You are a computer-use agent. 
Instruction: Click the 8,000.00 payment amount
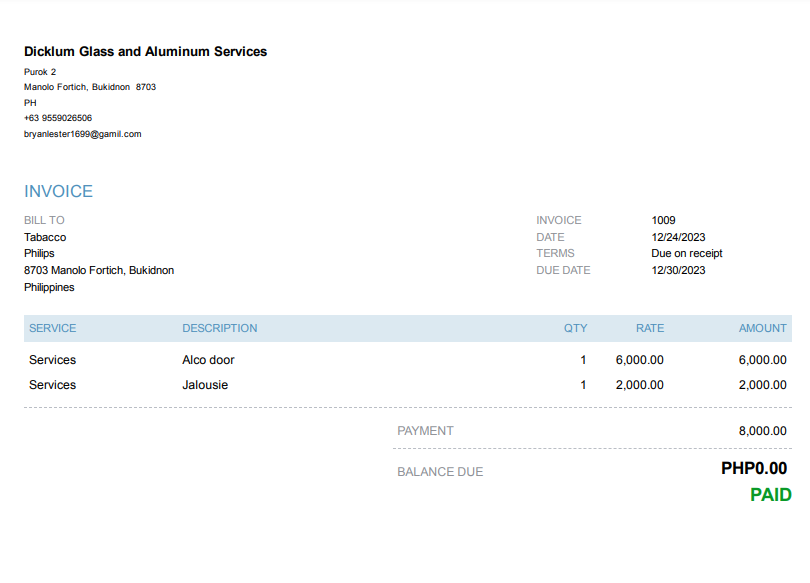(762, 431)
